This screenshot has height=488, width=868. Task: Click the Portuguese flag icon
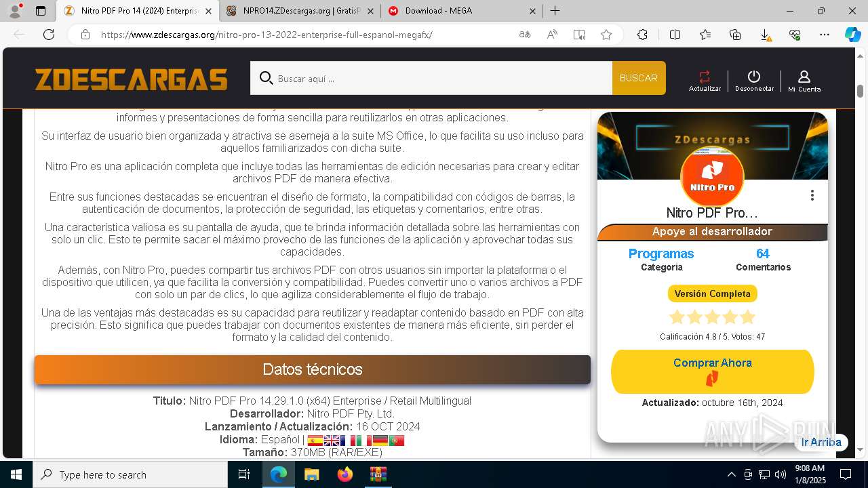(397, 440)
